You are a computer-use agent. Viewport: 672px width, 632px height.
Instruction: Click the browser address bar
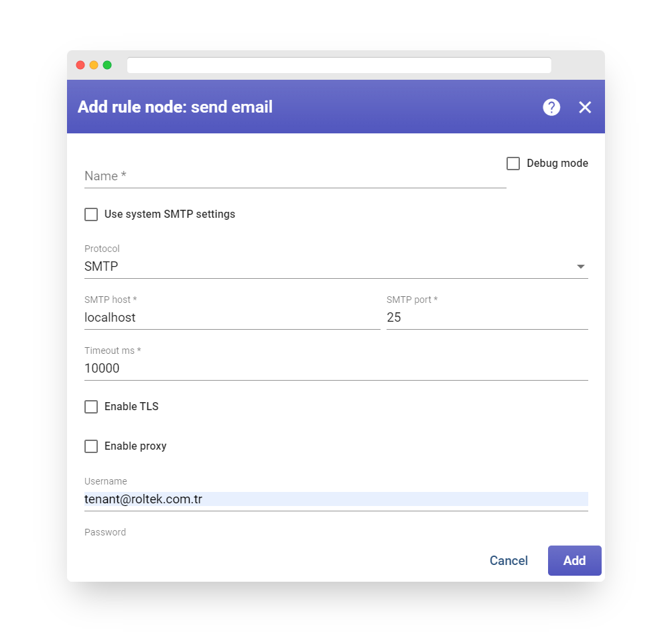pos(339,65)
